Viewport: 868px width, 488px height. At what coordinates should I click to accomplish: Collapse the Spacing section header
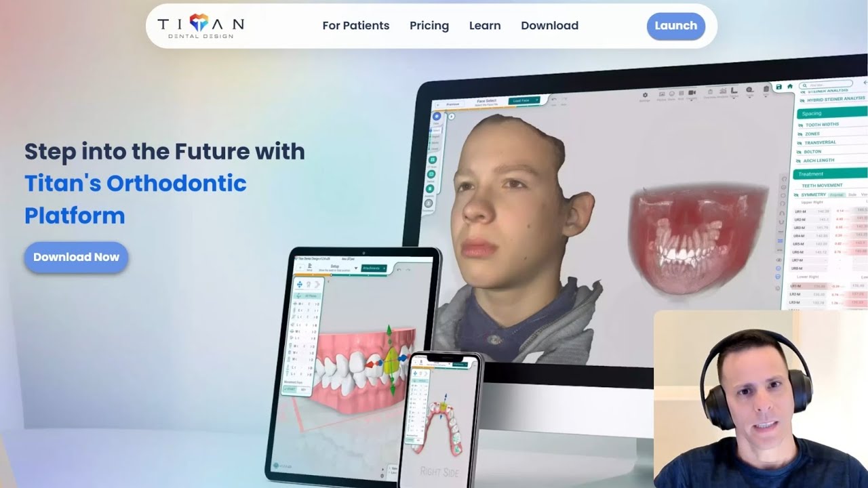(x=832, y=113)
